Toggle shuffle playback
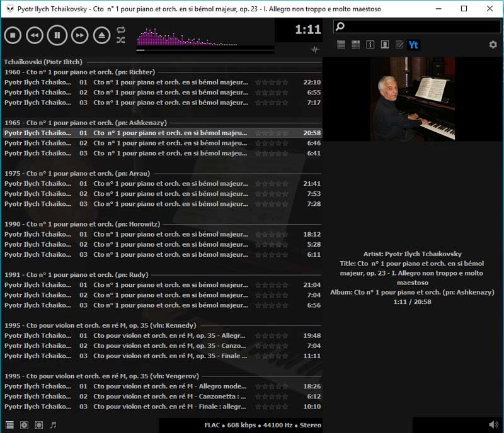504x433 pixels. 121,40
